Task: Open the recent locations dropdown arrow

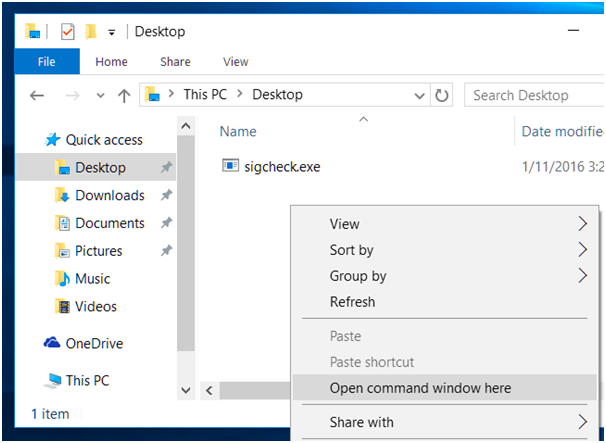Action: (x=100, y=97)
